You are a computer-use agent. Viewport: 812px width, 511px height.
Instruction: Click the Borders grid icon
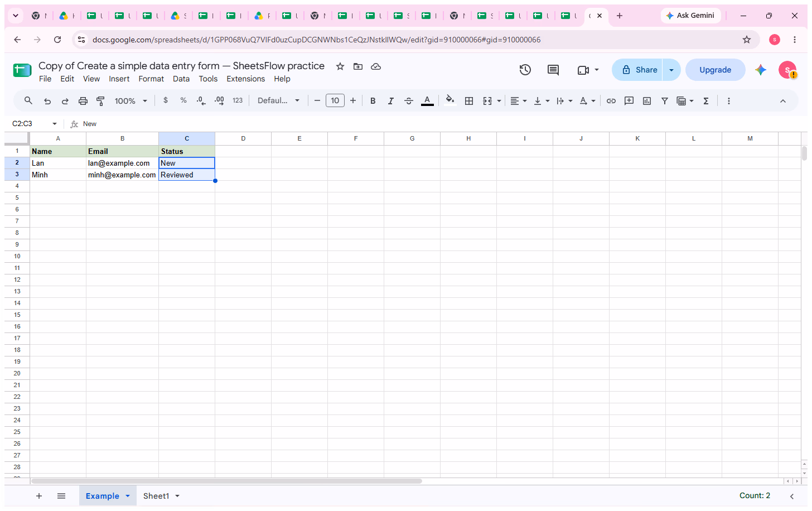(469, 101)
